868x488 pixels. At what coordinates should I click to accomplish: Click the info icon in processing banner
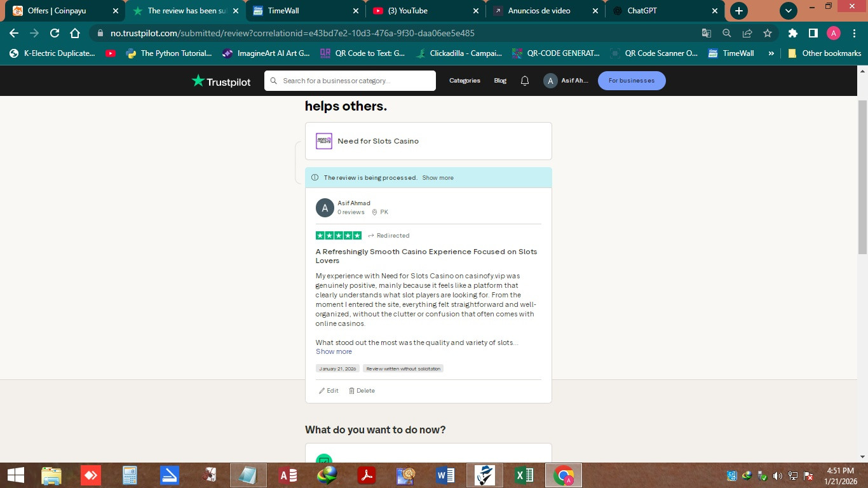coord(315,178)
